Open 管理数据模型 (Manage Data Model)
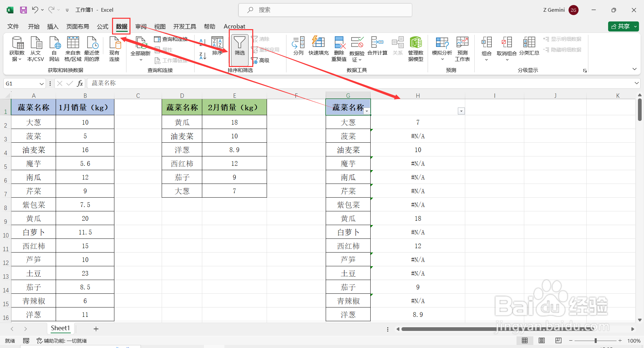 [x=416, y=49]
